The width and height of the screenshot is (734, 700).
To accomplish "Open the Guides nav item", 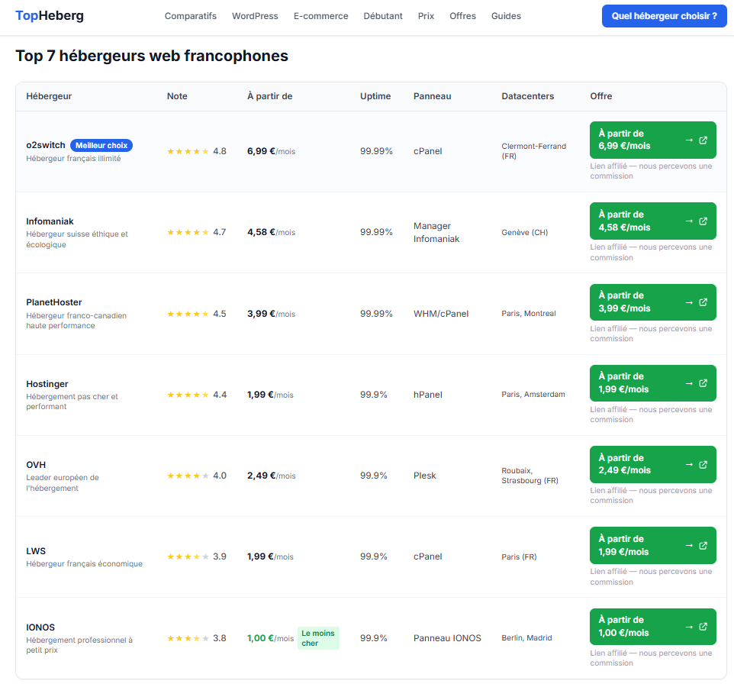I will (x=506, y=16).
